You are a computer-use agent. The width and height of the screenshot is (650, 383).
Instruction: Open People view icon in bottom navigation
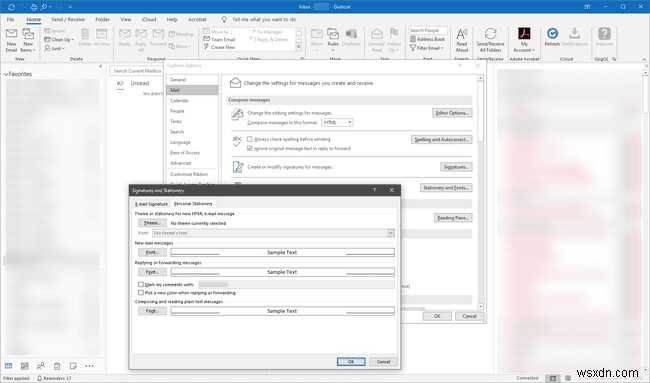[x=41, y=366]
